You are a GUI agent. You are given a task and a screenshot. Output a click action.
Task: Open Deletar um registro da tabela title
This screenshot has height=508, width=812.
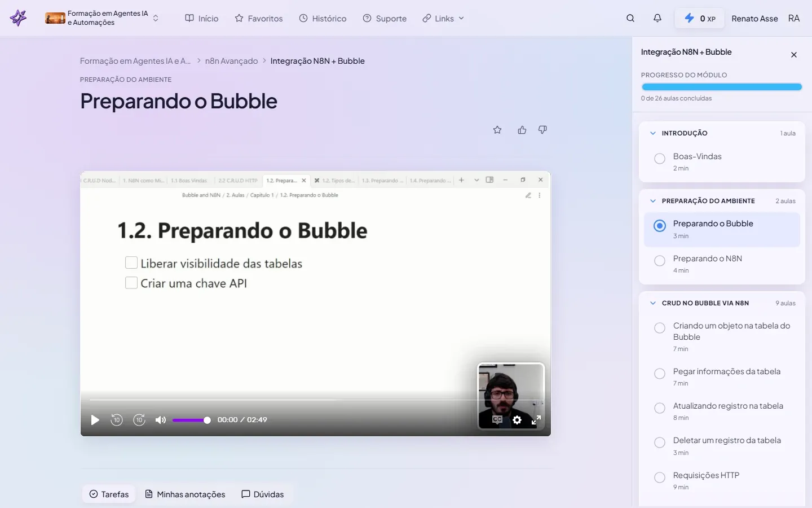727,440
